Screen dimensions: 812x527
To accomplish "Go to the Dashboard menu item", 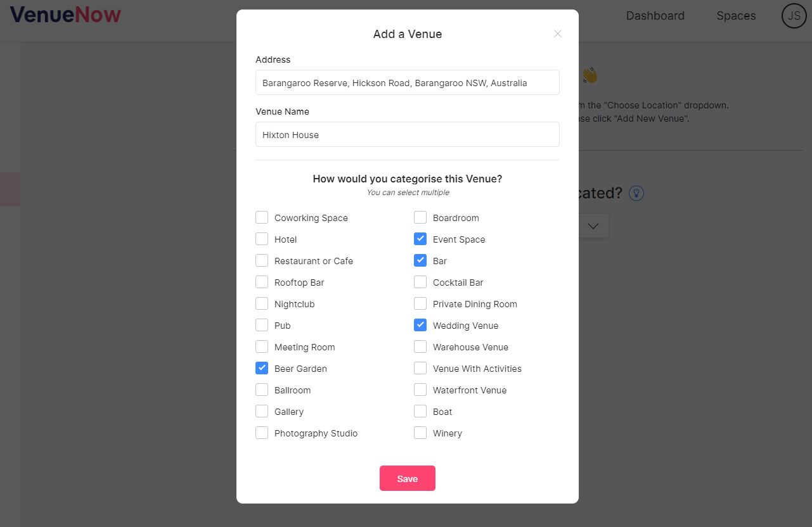I will tap(655, 16).
